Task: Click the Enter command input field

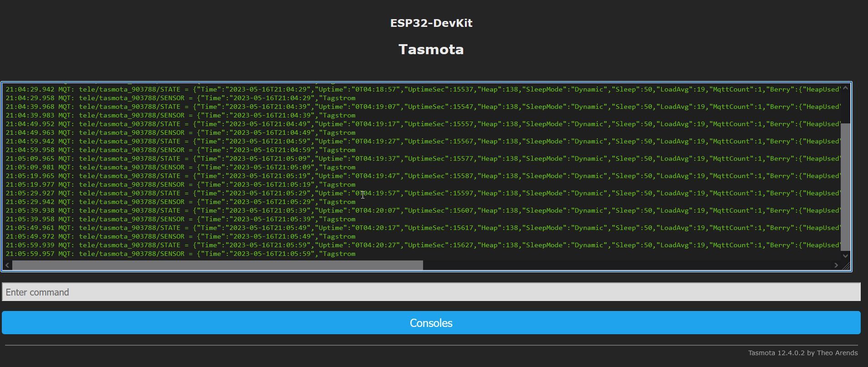Action: [x=431, y=292]
